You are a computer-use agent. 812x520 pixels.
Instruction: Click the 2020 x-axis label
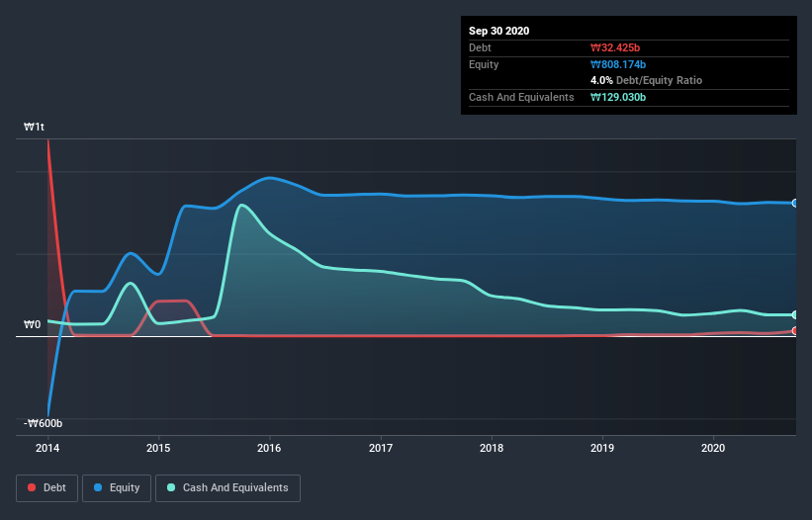click(713, 448)
